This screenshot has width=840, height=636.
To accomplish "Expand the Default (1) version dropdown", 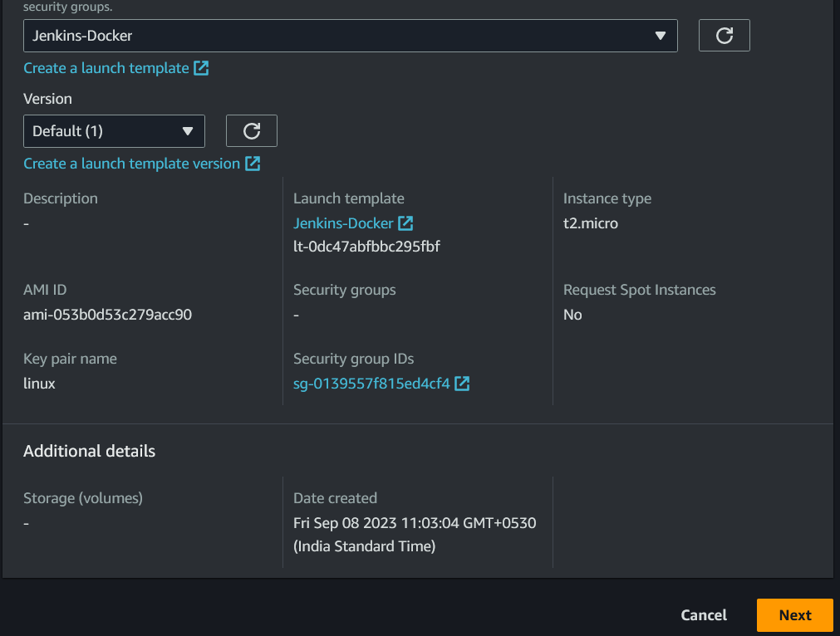I will tap(114, 130).
